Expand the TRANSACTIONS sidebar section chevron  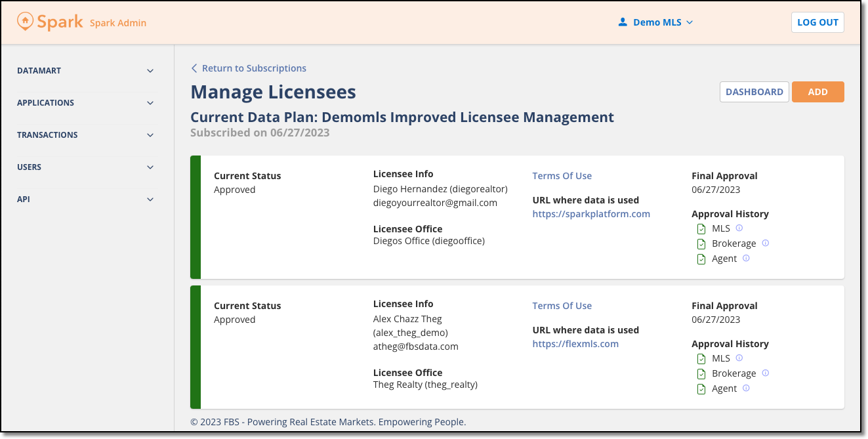[150, 135]
